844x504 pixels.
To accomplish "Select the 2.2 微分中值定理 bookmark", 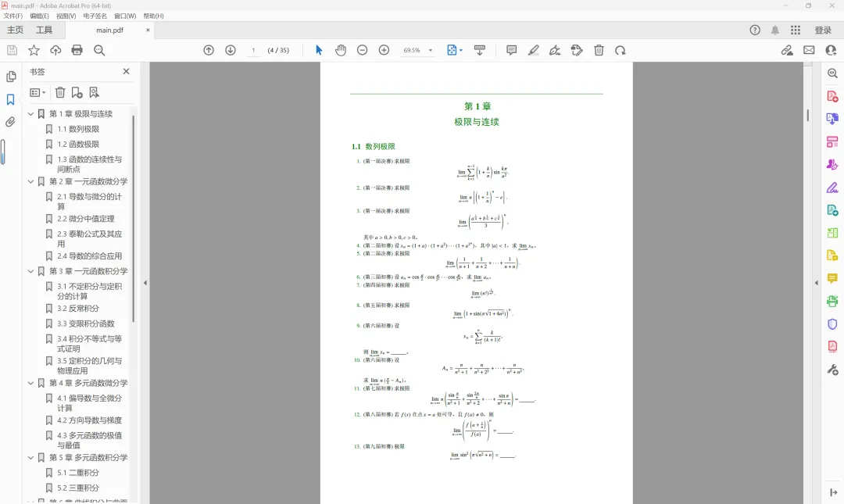I will coord(88,220).
